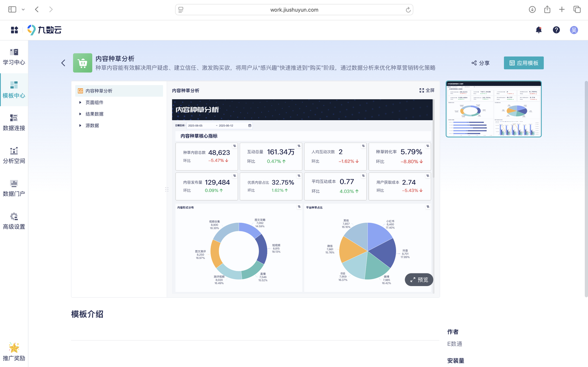
Task: Open the help question mark icon
Action: coord(556,30)
